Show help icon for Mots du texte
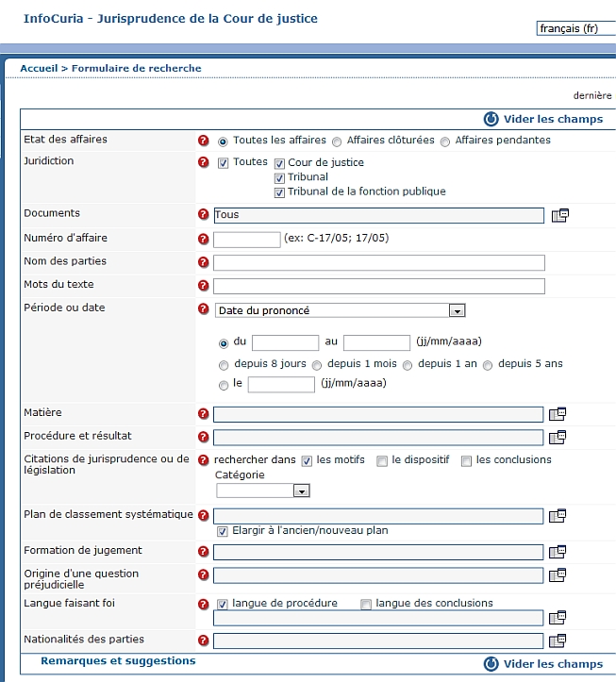 click(x=203, y=285)
